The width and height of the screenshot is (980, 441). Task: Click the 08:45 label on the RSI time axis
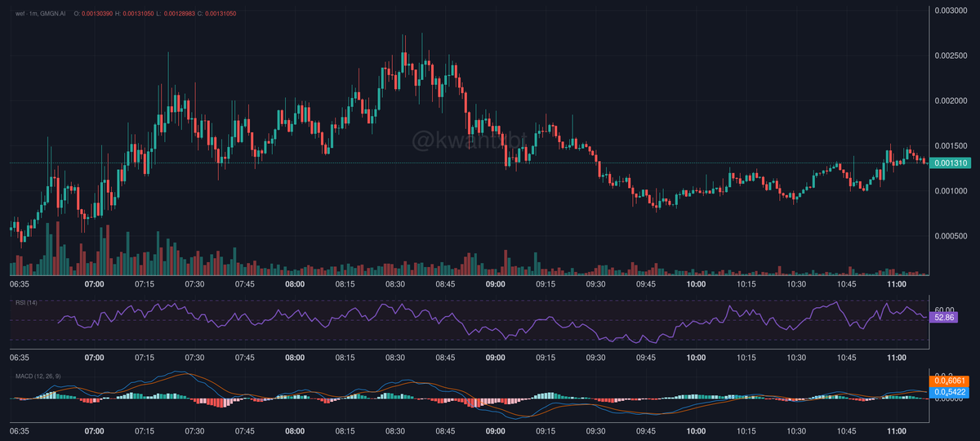pyautogui.click(x=445, y=358)
